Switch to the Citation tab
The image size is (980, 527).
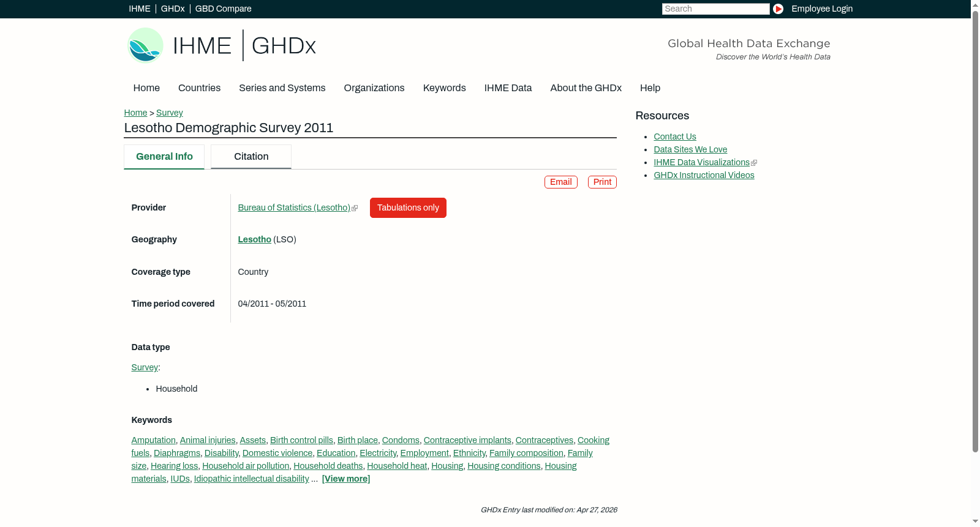(251, 157)
